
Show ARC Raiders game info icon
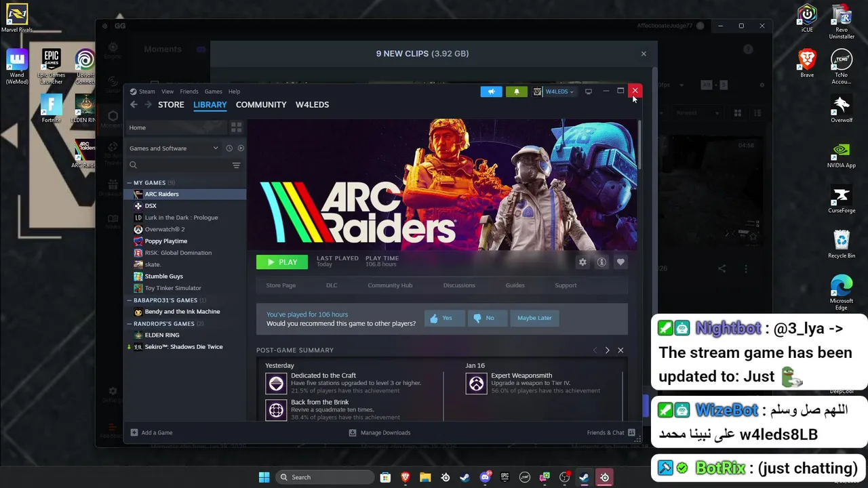click(601, 262)
